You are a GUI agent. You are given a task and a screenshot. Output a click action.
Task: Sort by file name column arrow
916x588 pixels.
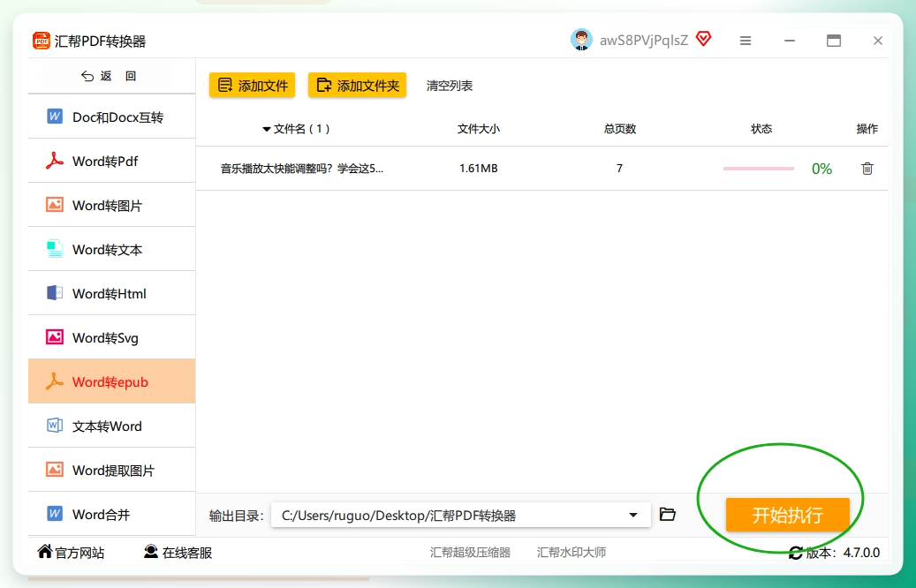(x=267, y=129)
